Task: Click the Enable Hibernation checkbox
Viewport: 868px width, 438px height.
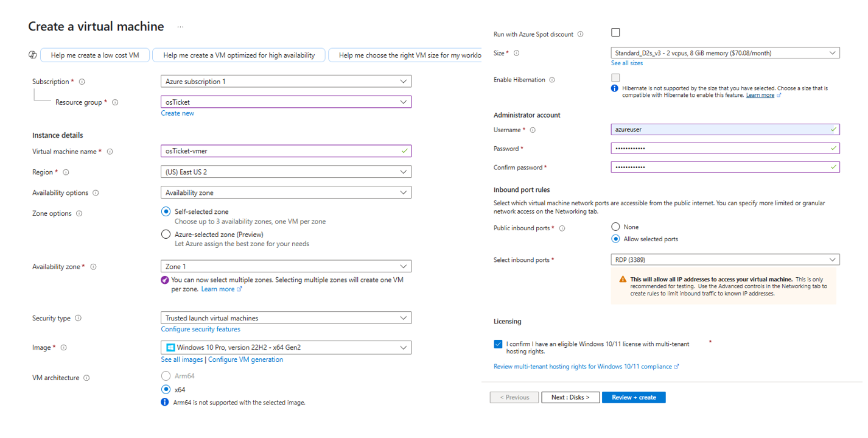Action: (x=615, y=78)
